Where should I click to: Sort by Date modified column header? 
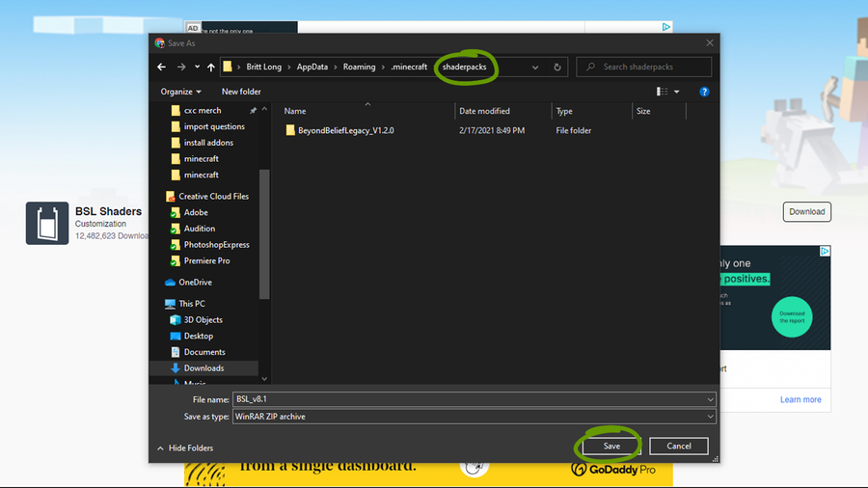[484, 111]
